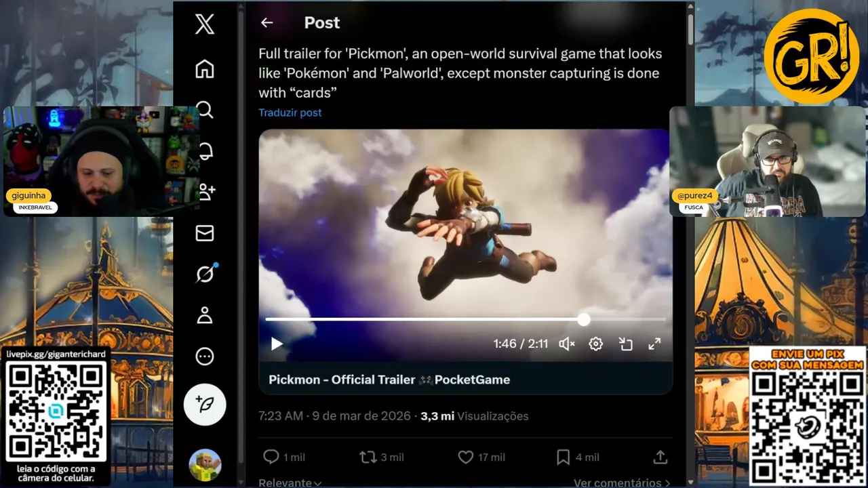Toggle the video fullscreen mode
This screenshot has width=868, height=488.
coord(654,344)
